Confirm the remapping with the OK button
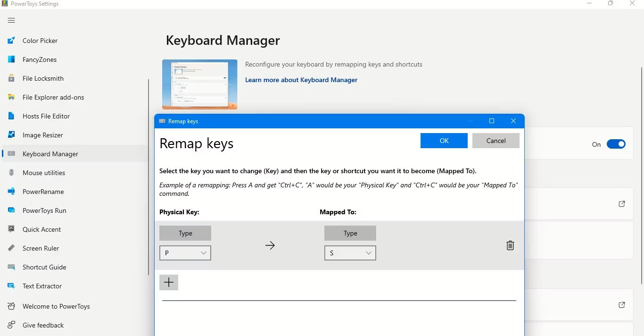Screen dimensions: 644x336 [444, 141]
